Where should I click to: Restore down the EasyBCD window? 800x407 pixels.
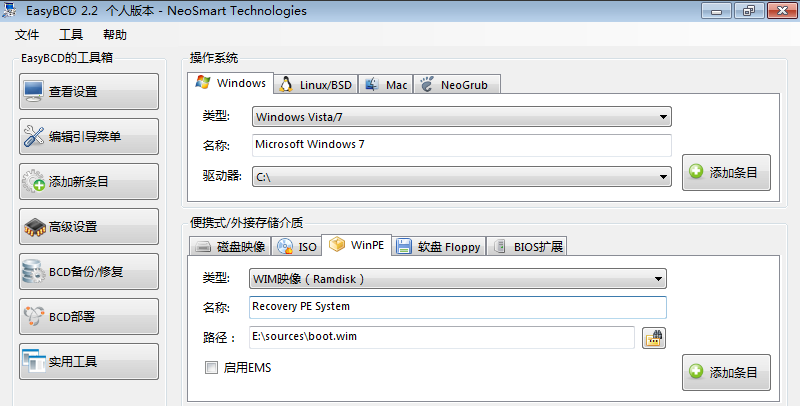[x=749, y=10]
